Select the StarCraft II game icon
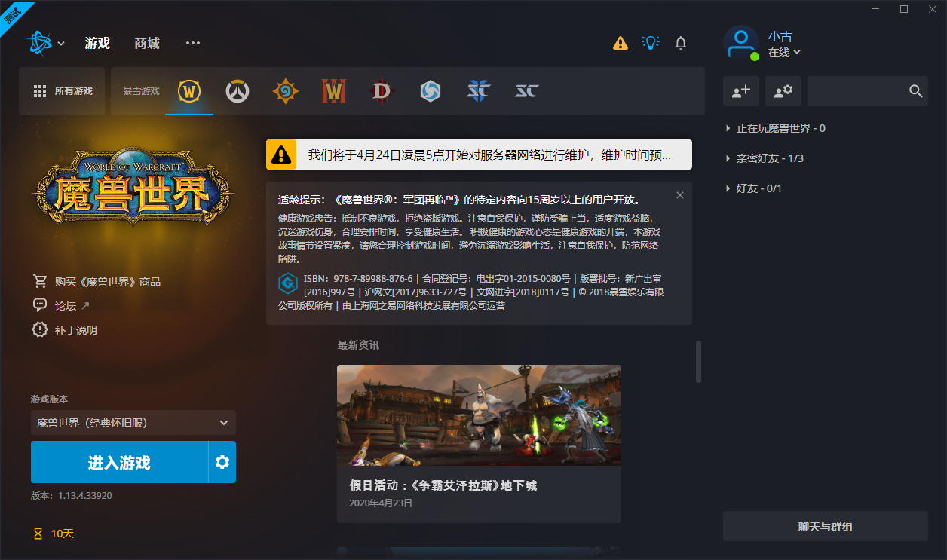947x560 pixels. 479,91
